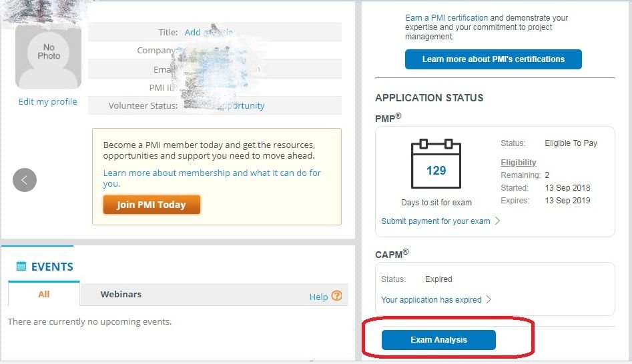Click the previous slide arrow icon
Image resolution: width=632 pixels, height=364 pixels.
pyautogui.click(x=25, y=180)
